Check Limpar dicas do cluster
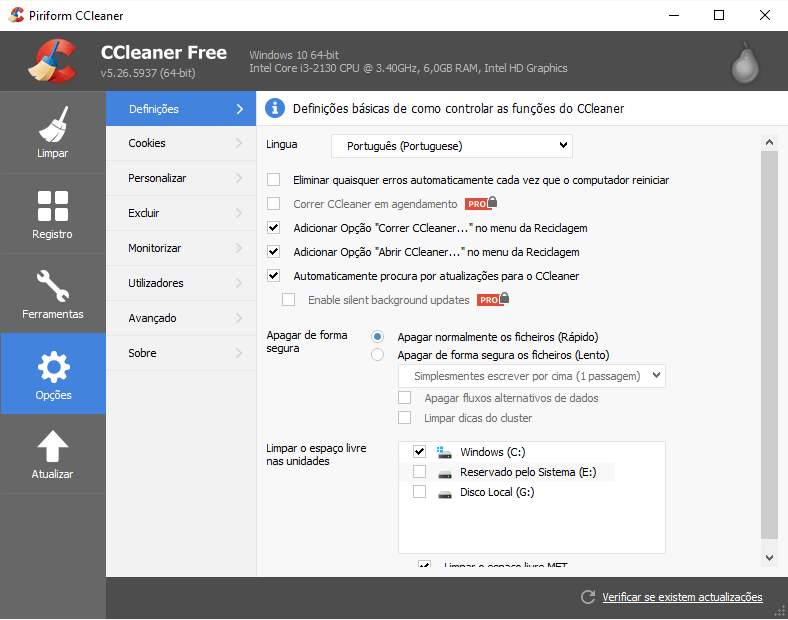The width and height of the screenshot is (788, 620). pos(405,418)
